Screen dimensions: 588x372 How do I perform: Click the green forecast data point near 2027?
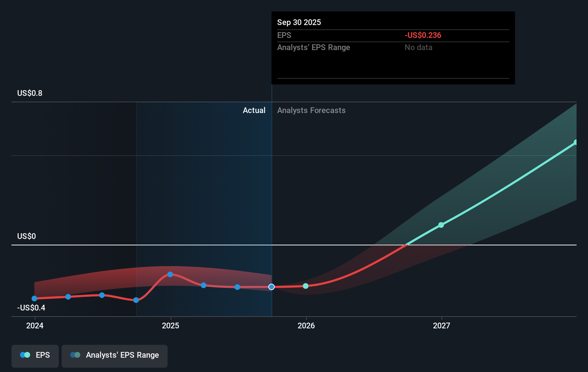441,225
